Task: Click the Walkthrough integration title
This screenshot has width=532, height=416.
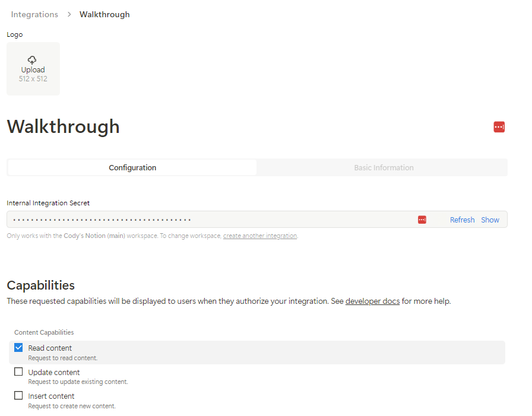Action: click(63, 127)
